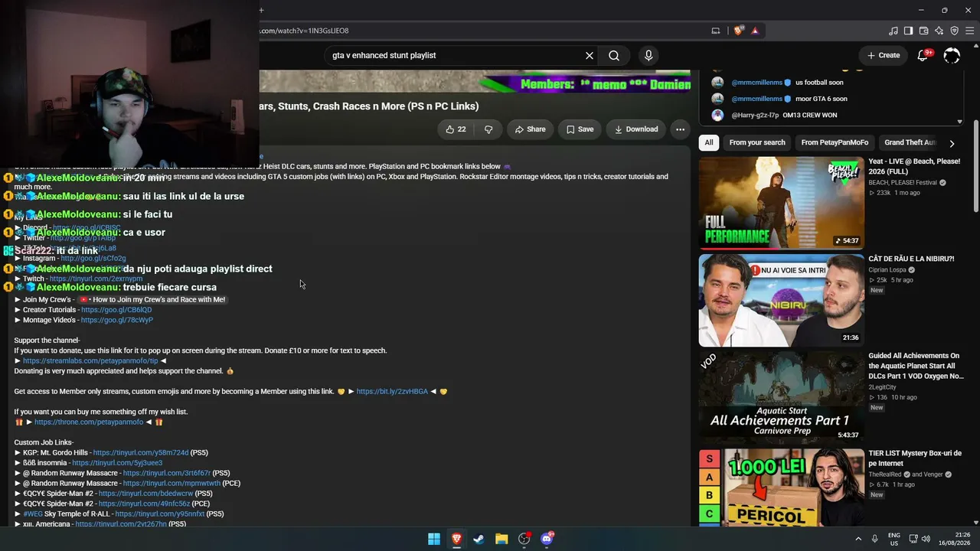Select the All filter chip
The width and height of the screenshot is (980, 551).
pyautogui.click(x=709, y=142)
